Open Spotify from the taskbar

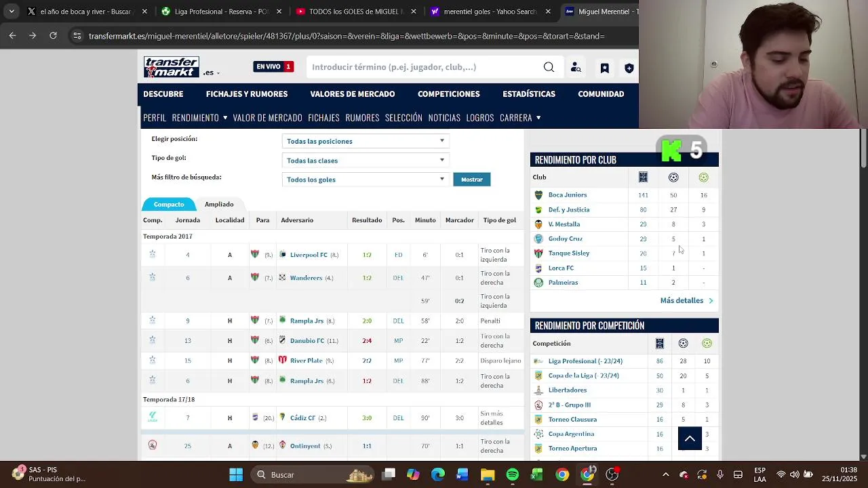[512, 474]
